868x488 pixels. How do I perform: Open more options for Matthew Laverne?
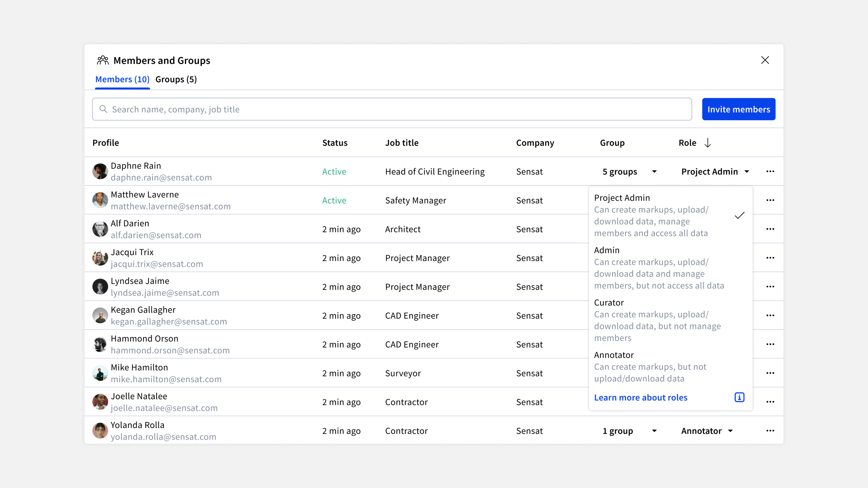pyautogui.click(x=770, y=200)
